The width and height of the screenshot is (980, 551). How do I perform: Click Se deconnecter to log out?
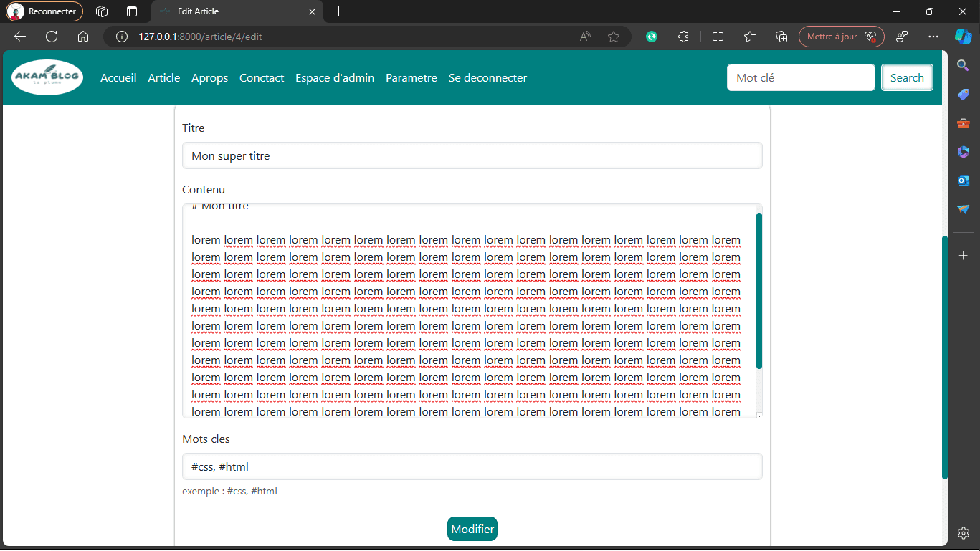point(487,78)
